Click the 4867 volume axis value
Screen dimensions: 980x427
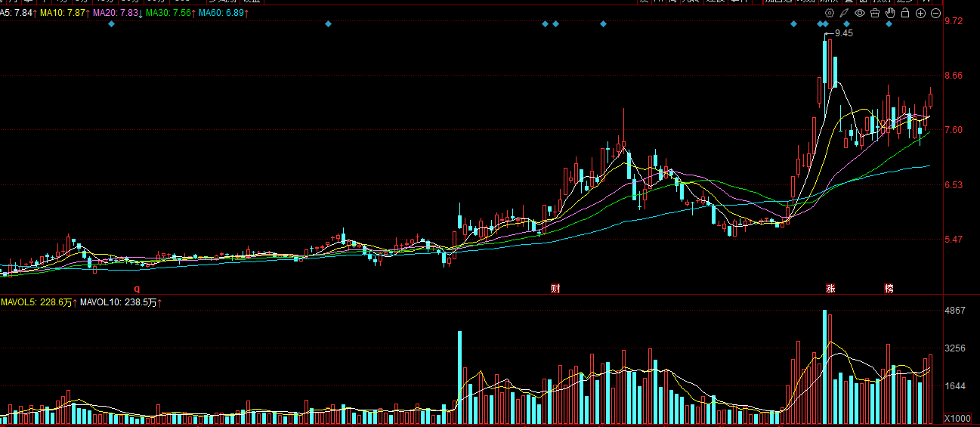point(955,311)
